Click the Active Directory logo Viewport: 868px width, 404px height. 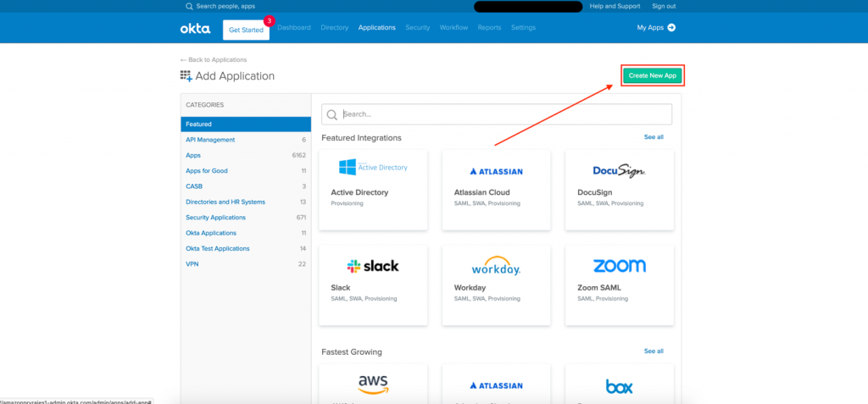pos(373,167)
